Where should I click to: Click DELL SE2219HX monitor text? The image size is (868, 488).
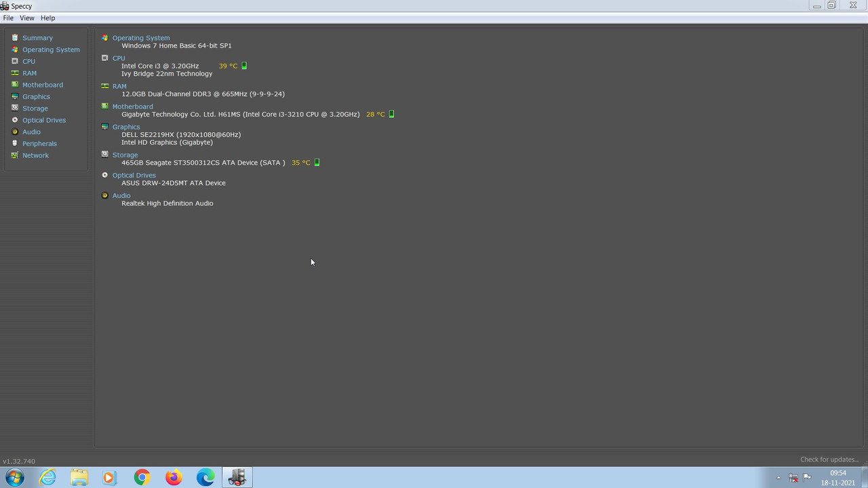coord(181,134)
